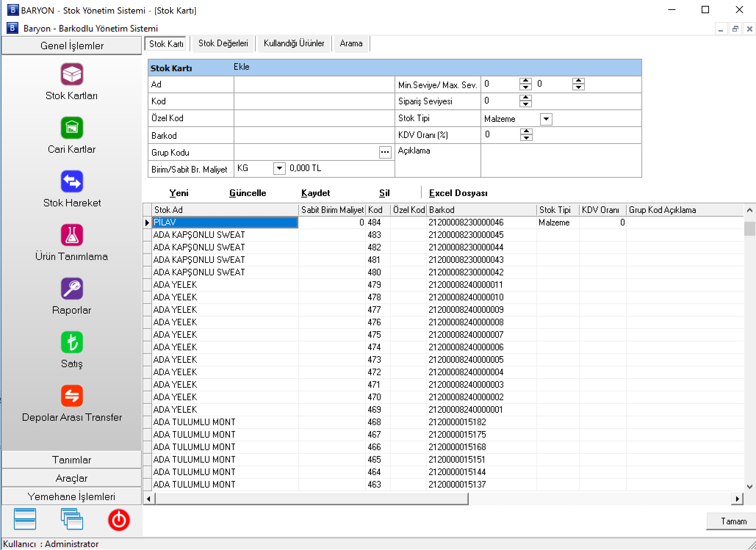Increase KDV Oranı spinner value
756x550 pixels.
pos(526,131)
